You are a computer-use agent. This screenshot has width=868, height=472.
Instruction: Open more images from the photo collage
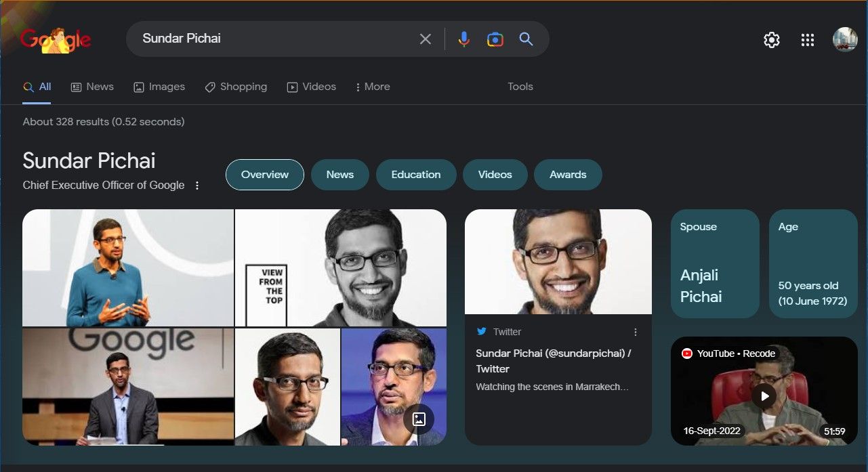[x=419, y=419]
